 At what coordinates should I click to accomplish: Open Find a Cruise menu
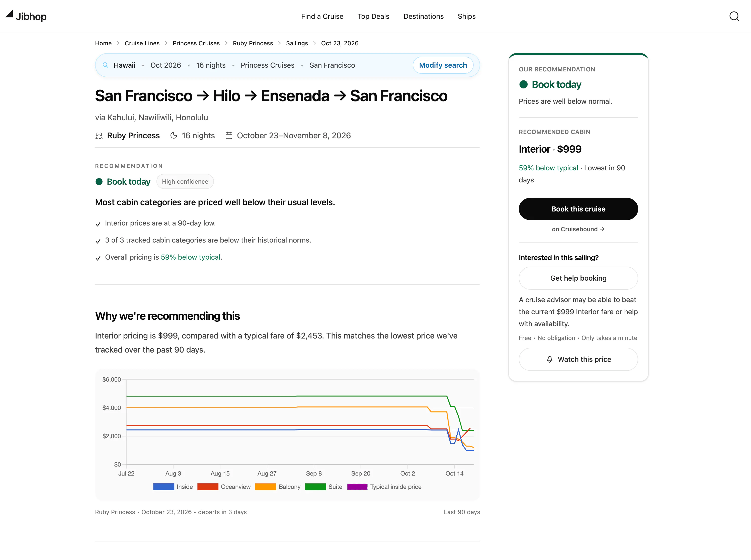point(322,16)
